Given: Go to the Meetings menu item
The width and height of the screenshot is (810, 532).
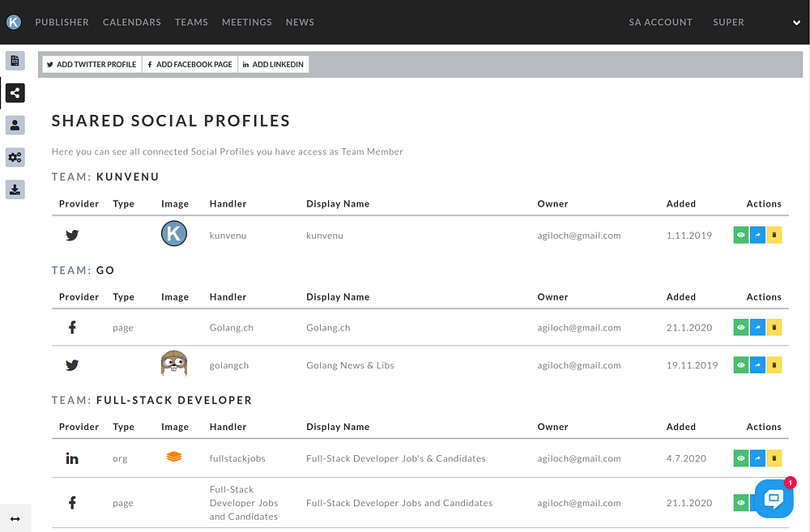Looking at the screenshot, I should click(x=247, y=23).
